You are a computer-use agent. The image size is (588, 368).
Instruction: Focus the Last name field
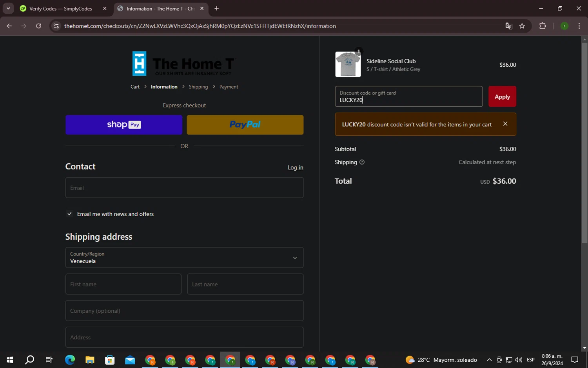[x=245, y=284]
